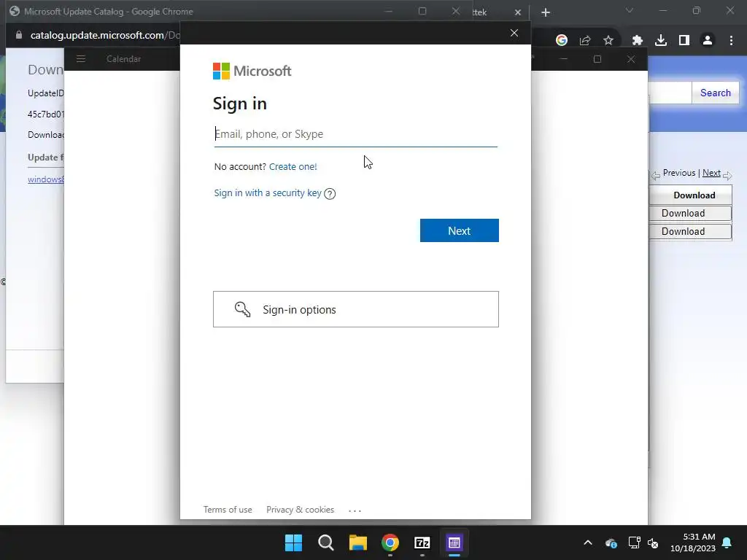
Task: Click the second Download button in catalog list
Action: (x=690, y=214)
